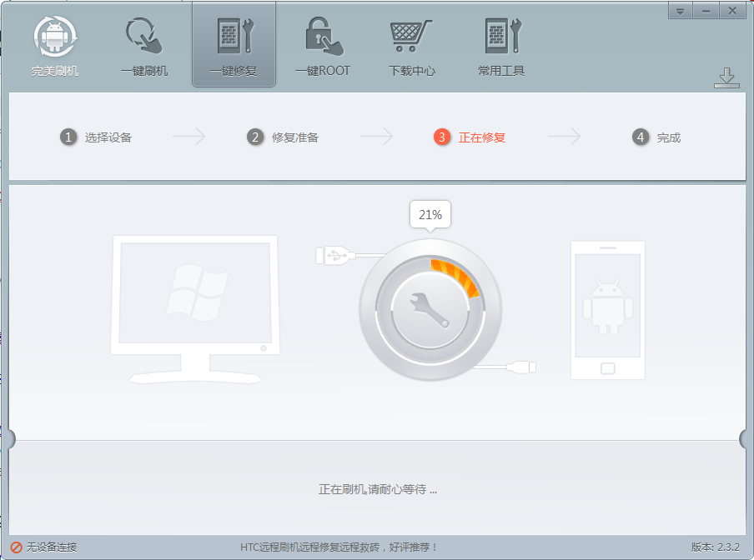The height and width of the screenshot is (560, 754).
Task: Open the 常用工具 tools icon
Action: (x=502, y=36)
